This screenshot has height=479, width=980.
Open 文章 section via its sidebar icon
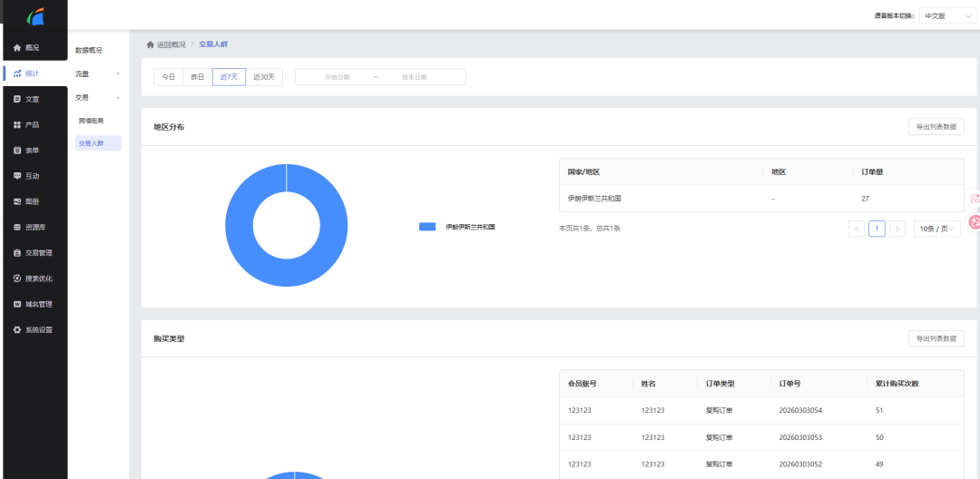click(x=16, y=99)
